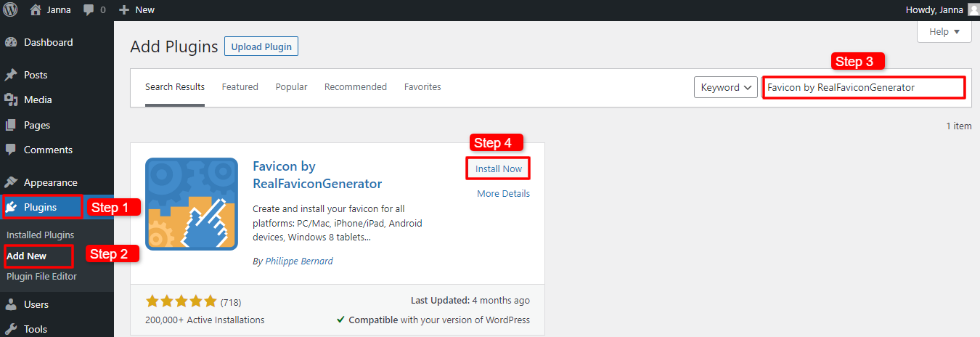Switch to Popular tab
Image resolution: width=980 pixels, height=337 pixels.
point(291,86)
